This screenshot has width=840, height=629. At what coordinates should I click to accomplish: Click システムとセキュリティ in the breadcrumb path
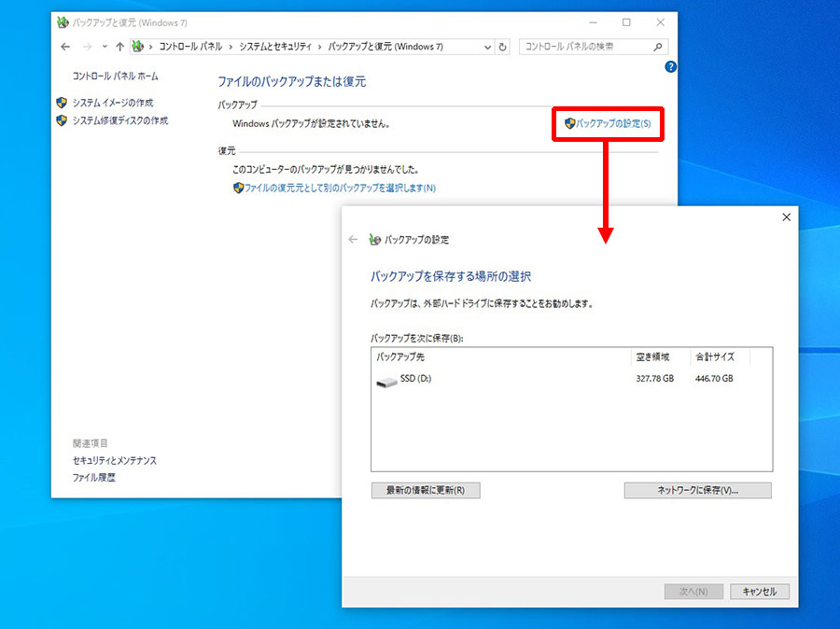pyautogui.click(x=275, y=47)
